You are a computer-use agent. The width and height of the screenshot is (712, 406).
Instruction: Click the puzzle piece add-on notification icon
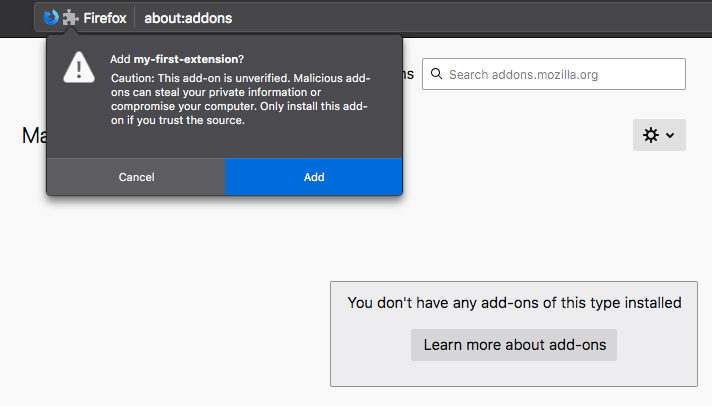pos(70,18)
